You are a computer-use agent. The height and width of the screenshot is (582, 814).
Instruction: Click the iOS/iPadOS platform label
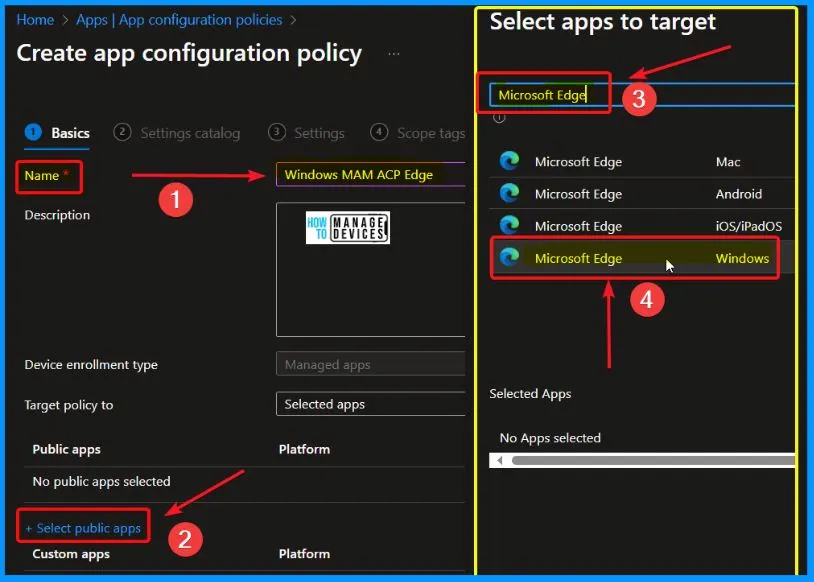pos(749,226)
